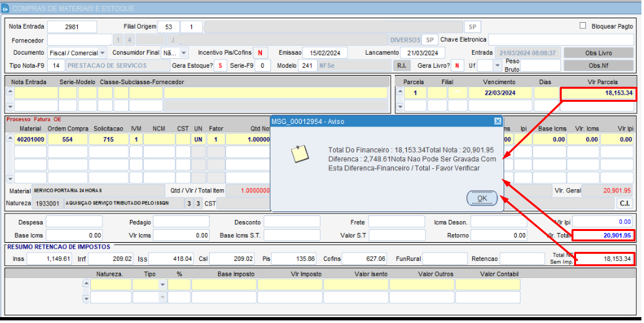Image resolution: width=644 pixels, height=323 pixels.
Task: Click Total NF Sem Imp. field 18,153.34
Action: pyautogui.click(x=604, y=259)
